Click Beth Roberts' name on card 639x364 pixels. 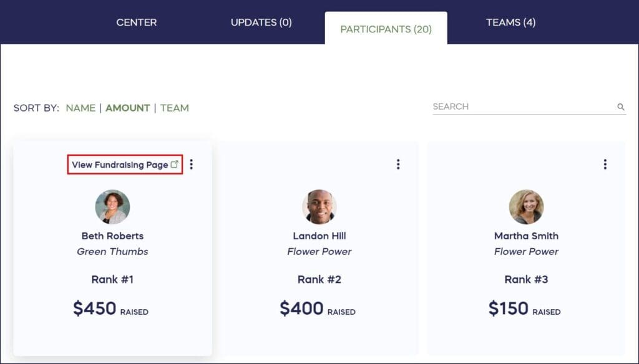112,236
